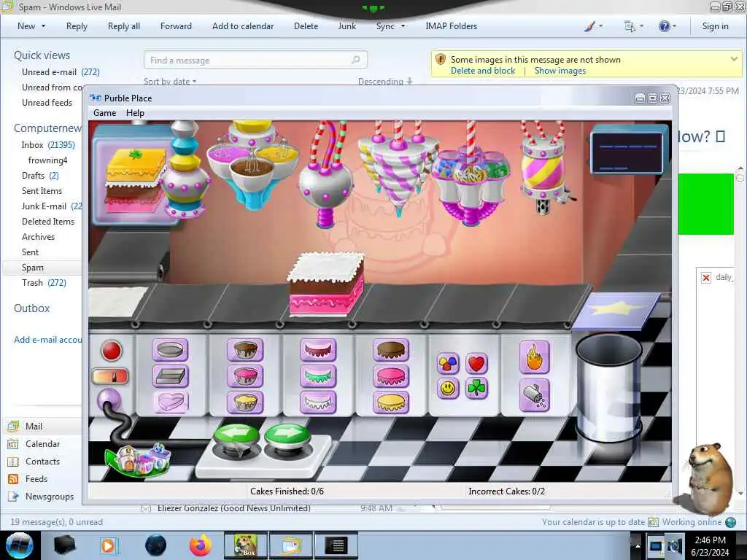Viewport: 747px width, 560px height.
Task: Click Forward in the mail toolbar
Action: (x=176, y=26)
